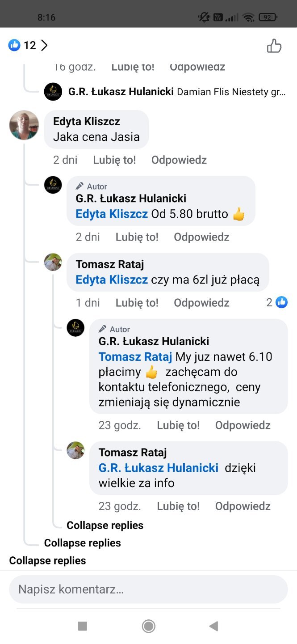This screenshot has width=297, height=644.
Task: Reply to Edyta Kliszcz's comment via Odpowiedz
Action: click(179, 160)
